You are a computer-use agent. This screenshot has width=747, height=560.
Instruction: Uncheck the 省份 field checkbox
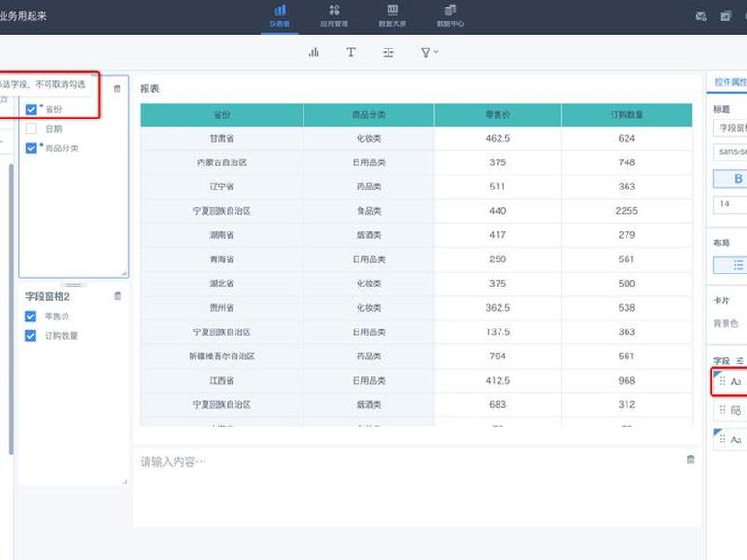pos(32,109)
